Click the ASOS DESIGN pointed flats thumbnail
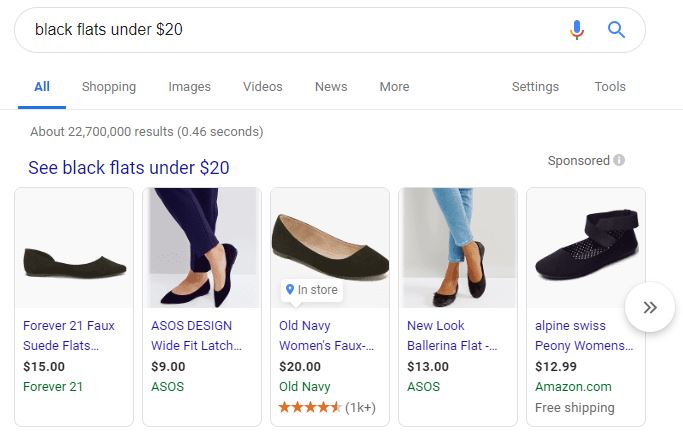Screen dimensions: 683x438 (202, 248)
